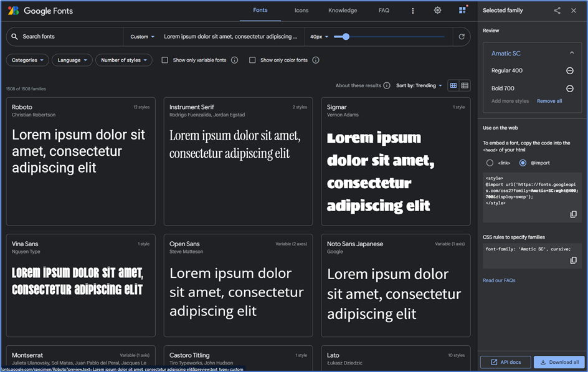588x372 pixels.
Task: Click info icon next to variable fonts
Action: pyautogui.click(x=234, y=60)
